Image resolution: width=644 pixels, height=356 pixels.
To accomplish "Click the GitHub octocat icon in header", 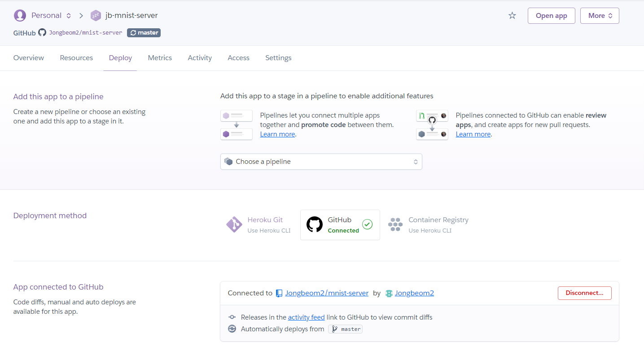I will coord(42,32).
